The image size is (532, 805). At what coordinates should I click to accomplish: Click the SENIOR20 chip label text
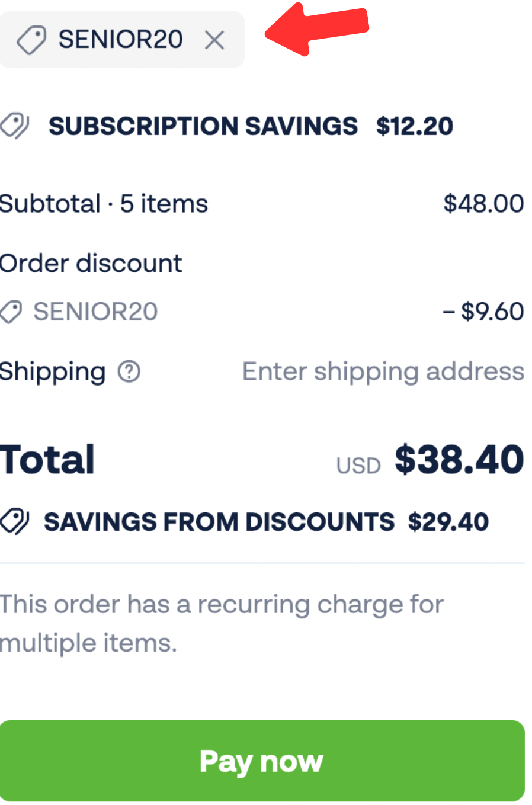120,40
